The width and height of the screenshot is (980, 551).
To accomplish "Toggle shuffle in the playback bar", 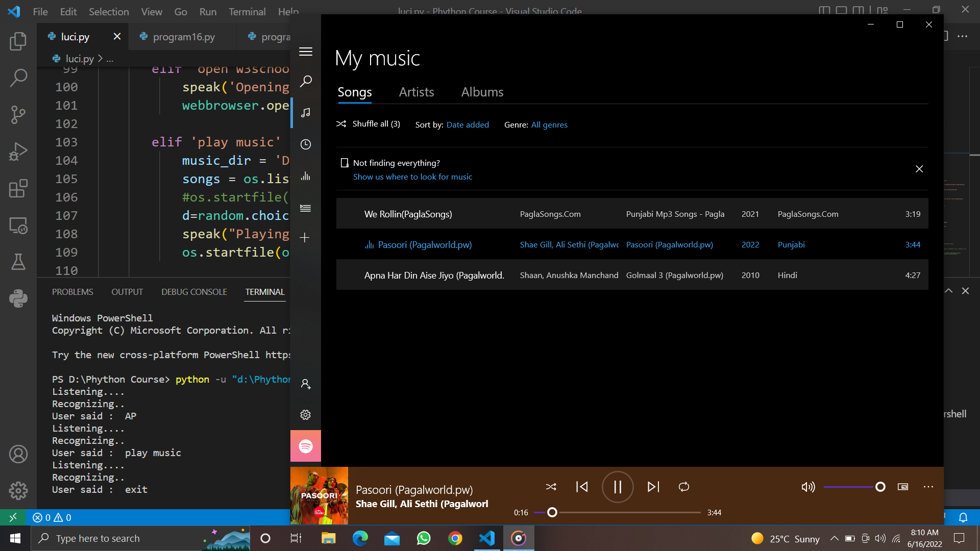I will point(551,487).
